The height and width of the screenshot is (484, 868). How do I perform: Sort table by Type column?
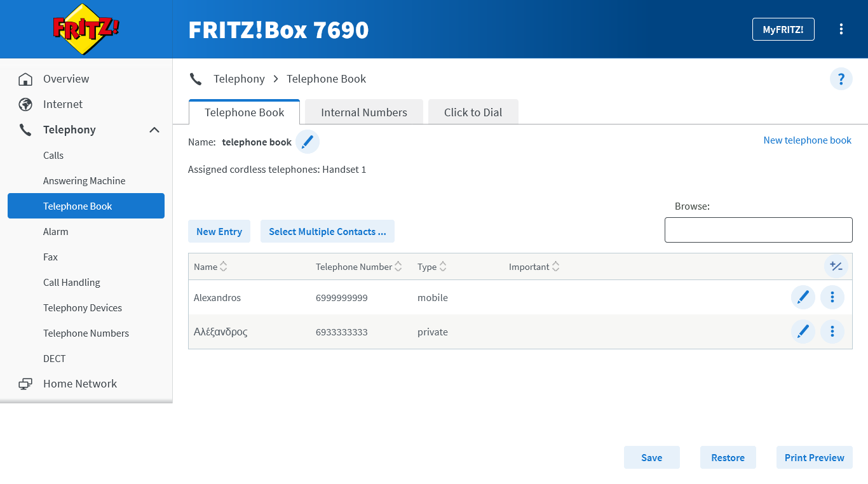(x=443, y=267)
